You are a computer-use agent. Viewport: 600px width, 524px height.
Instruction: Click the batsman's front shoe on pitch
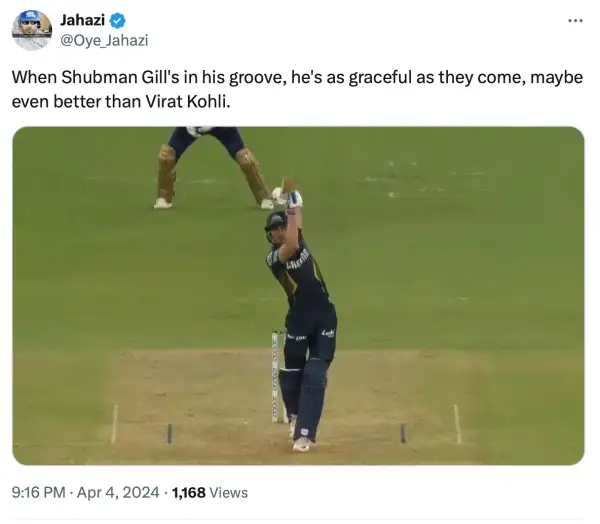[x=302, y=444]
